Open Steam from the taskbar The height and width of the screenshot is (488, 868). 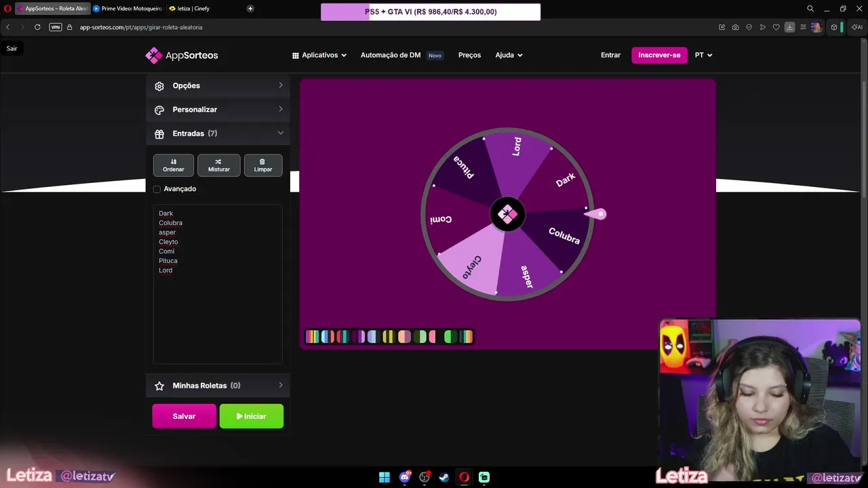tap(444, 477)
